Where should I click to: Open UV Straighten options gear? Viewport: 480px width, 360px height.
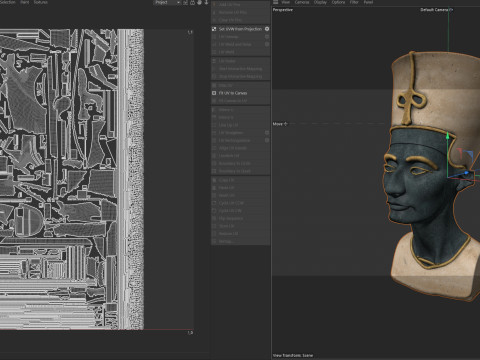[267, 133]
